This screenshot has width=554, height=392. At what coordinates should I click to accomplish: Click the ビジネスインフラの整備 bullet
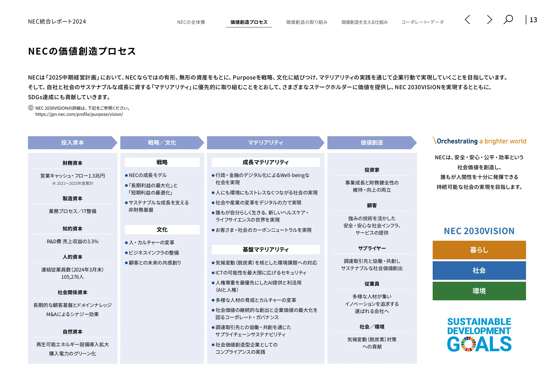click(152, 253)
